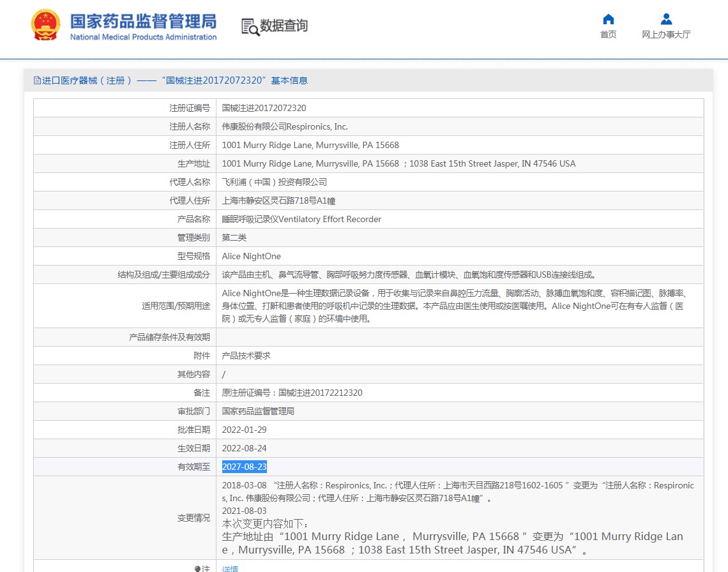Viewport: 728px width, 572px height.
Task: Click the 注册人住所 address value
Action: point(310,146)
